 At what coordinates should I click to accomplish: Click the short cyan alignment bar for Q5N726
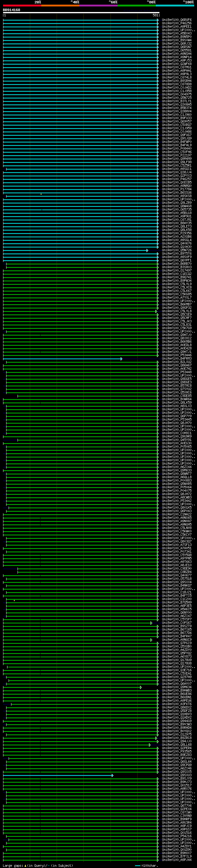(x=75, y=250)
